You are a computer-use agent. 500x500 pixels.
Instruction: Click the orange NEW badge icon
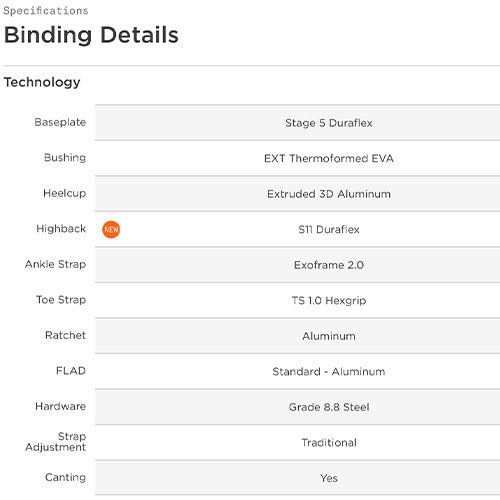(x=111, y=229)
